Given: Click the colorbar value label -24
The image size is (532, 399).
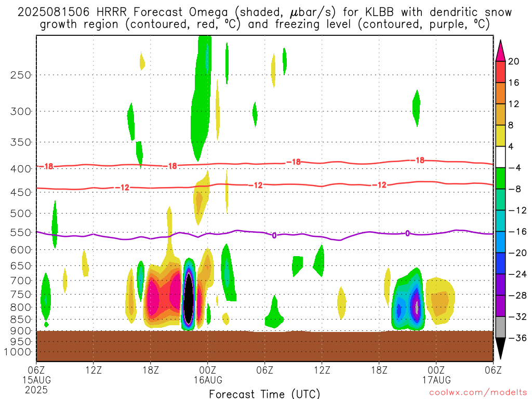Looking at the screenshot, I should 517,274.
